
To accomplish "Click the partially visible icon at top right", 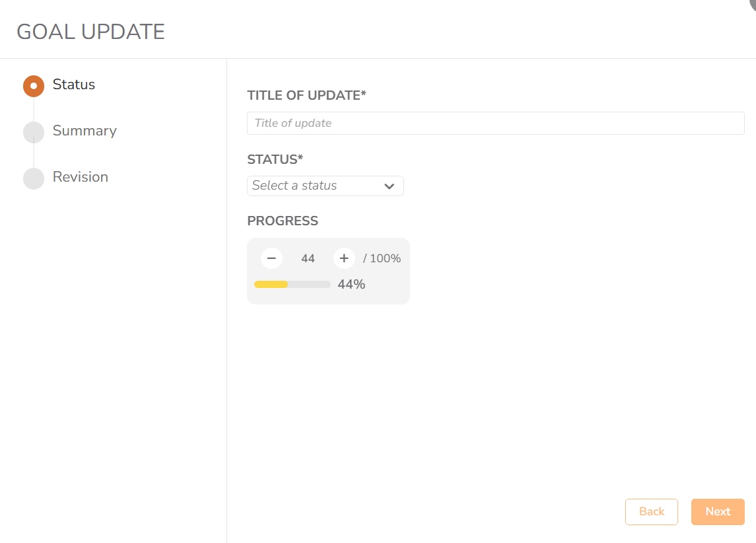I will 751,5.
